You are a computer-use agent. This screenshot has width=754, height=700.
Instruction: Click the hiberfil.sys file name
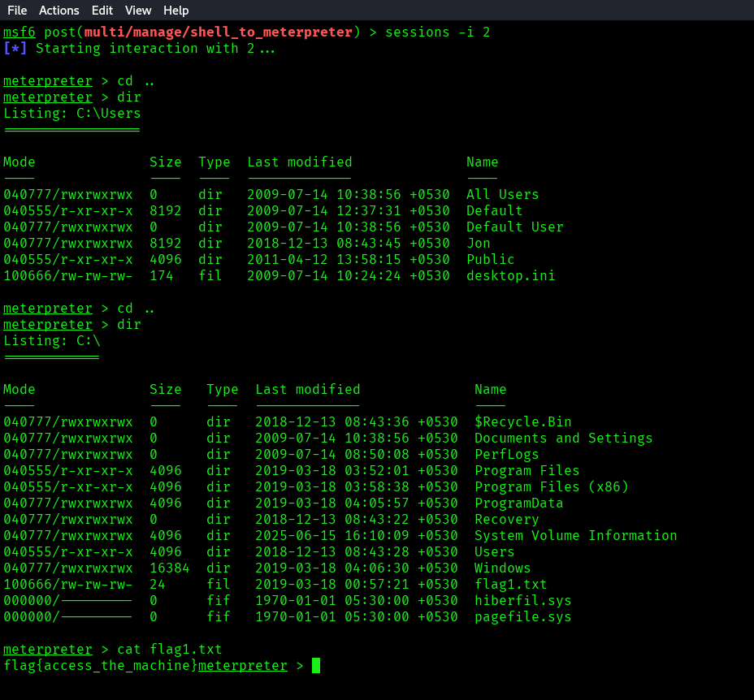click(522, 601)
